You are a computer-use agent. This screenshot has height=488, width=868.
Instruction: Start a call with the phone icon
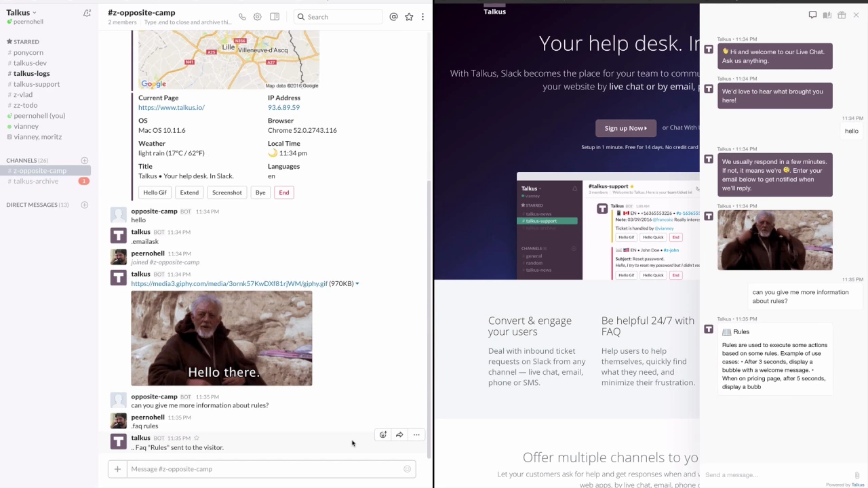242,17
